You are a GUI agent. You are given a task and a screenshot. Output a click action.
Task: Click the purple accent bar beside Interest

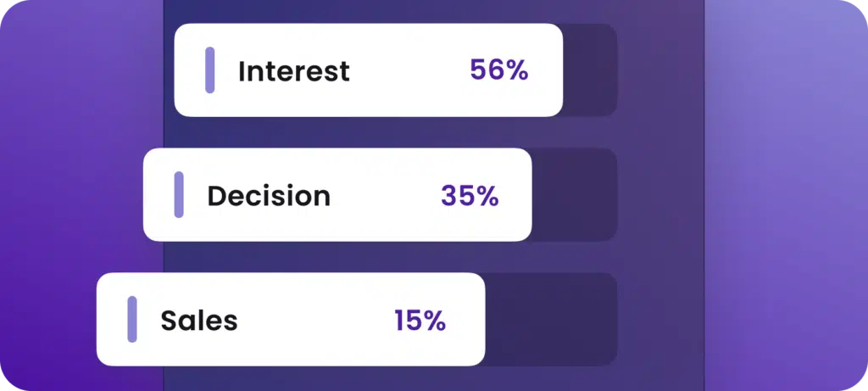[x=210, y=70]
